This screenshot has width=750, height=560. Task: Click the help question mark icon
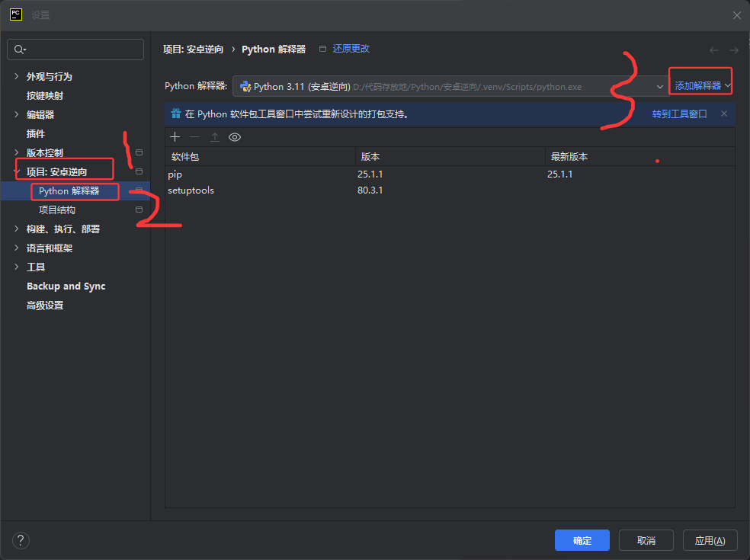21,541
